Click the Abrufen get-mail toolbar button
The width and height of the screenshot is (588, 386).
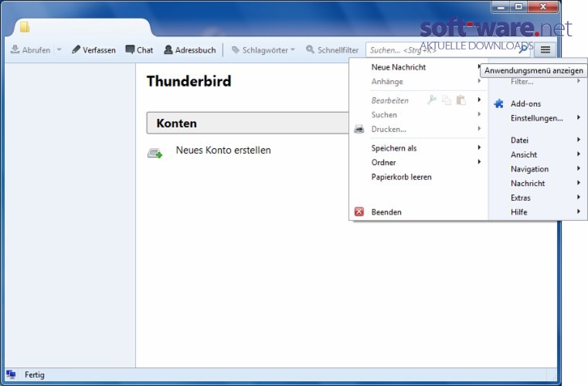click(x=30, y=50)
